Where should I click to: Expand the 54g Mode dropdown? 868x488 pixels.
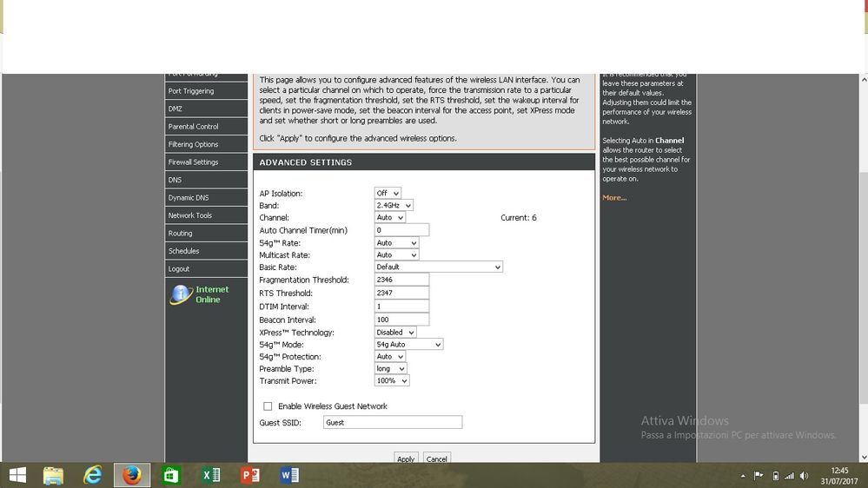coord(408,344)
